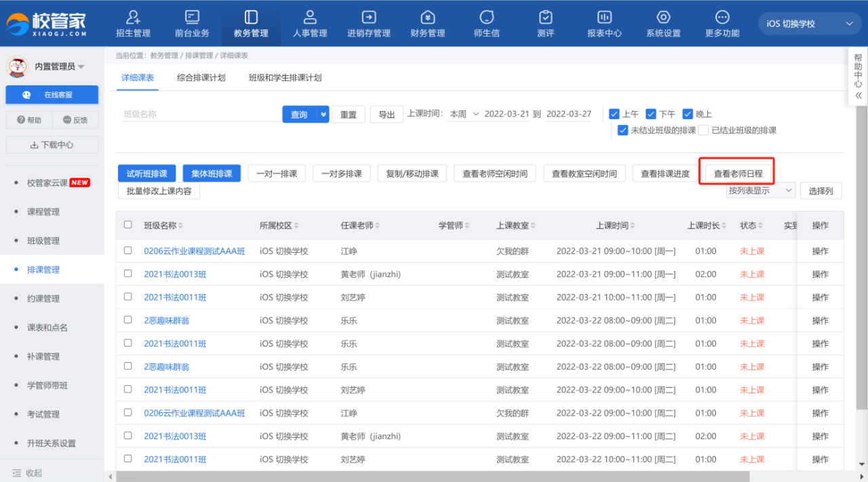Open the 系统设置 gear icon

[663, 17]
